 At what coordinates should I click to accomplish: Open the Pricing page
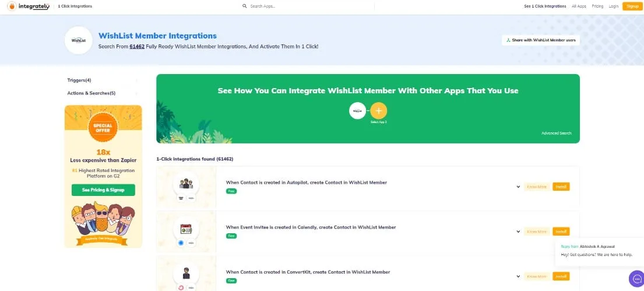point(597,6)
